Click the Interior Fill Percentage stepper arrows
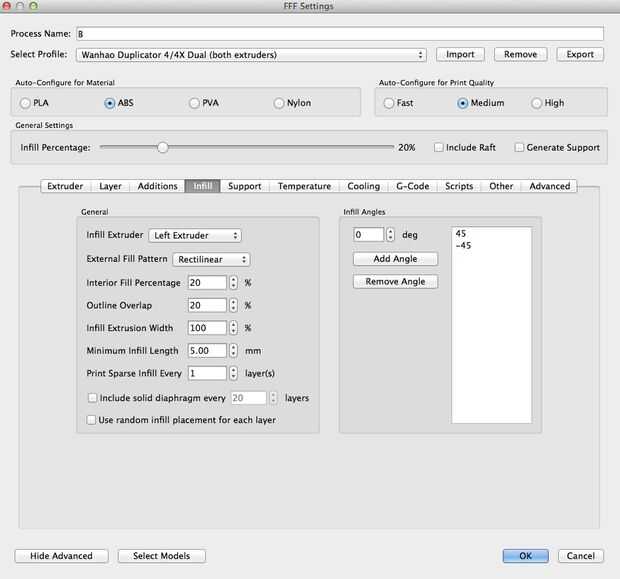The height and width of the screenshot is (579, 620). pyautogui.click(x=234, y=282)
